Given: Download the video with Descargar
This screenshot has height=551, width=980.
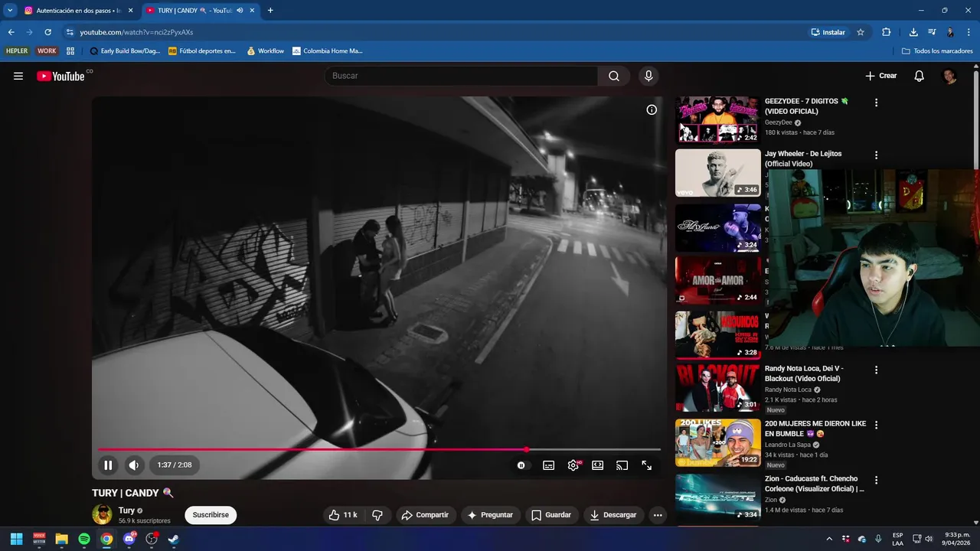Looking at the screenshot, I should click(613, 515).
